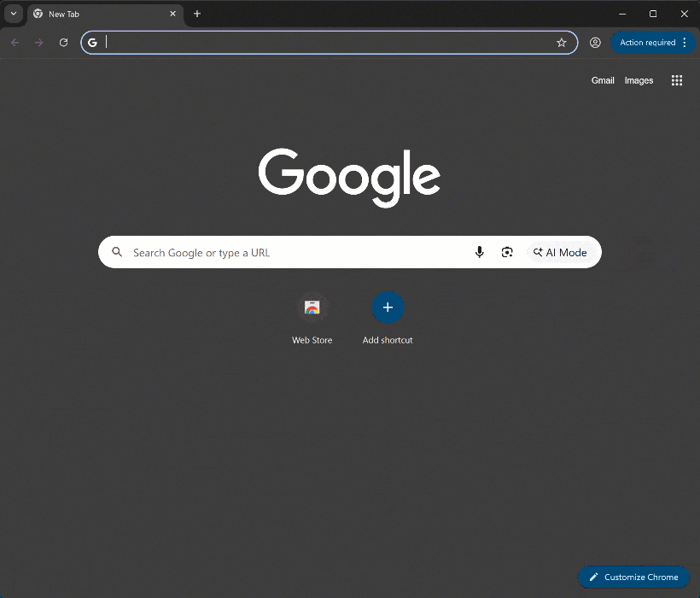
Task: Focus the browser address bar
Action: pyautogui.click(x=330, y=43)
